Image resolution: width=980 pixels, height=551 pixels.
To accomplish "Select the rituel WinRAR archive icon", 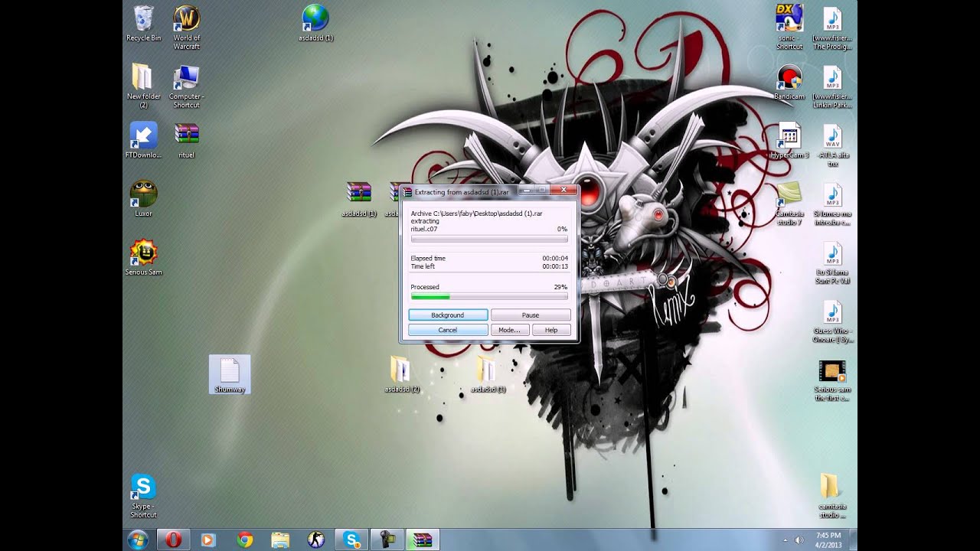I will click(x=186, y=140).
